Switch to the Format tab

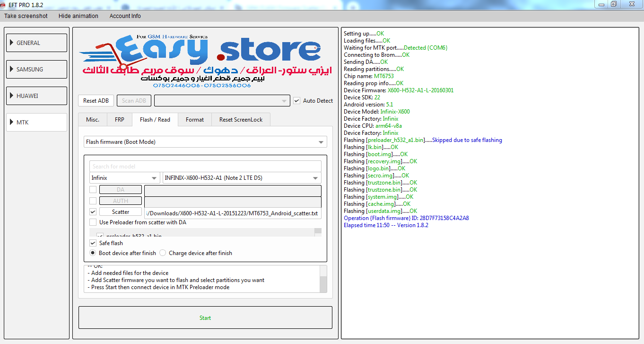(x=195, y=120)
